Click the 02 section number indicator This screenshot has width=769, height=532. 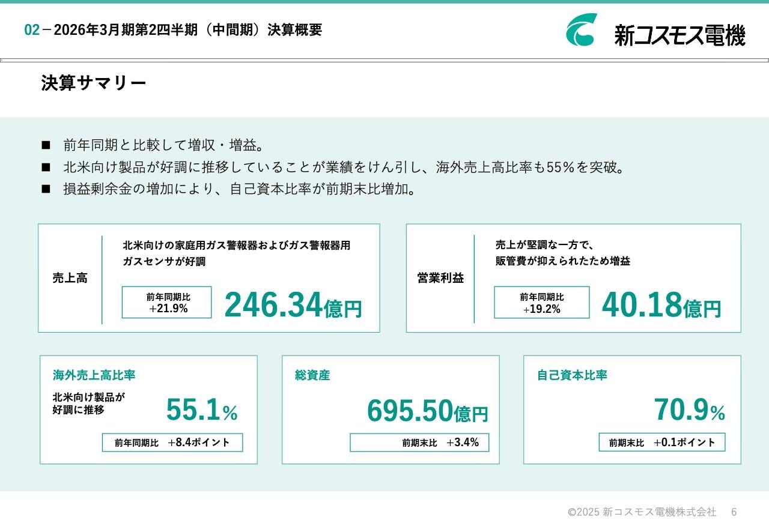[x=31, y=28]
